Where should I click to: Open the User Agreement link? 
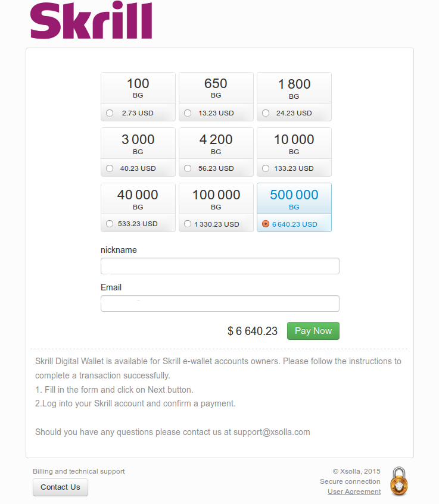pyautogui.click(x=354, y=492)
